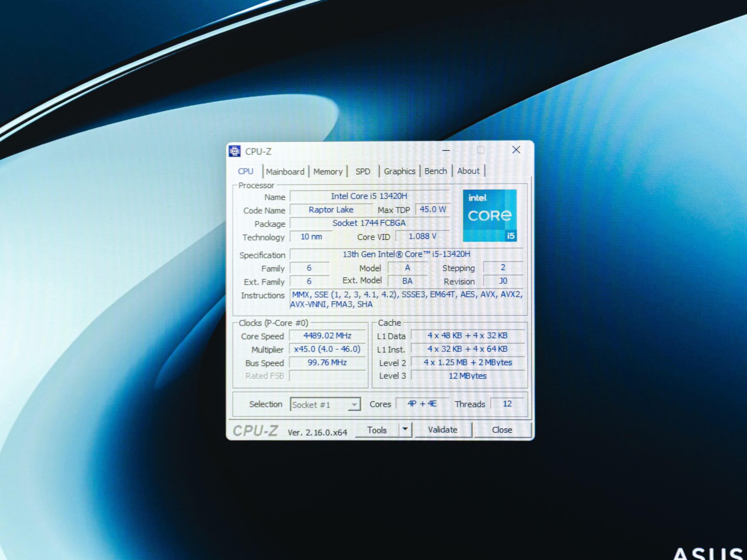Expand the Socket #1 selection combo box
The width and height of the screenshot is (747, 560).
(x=354, y=404)
